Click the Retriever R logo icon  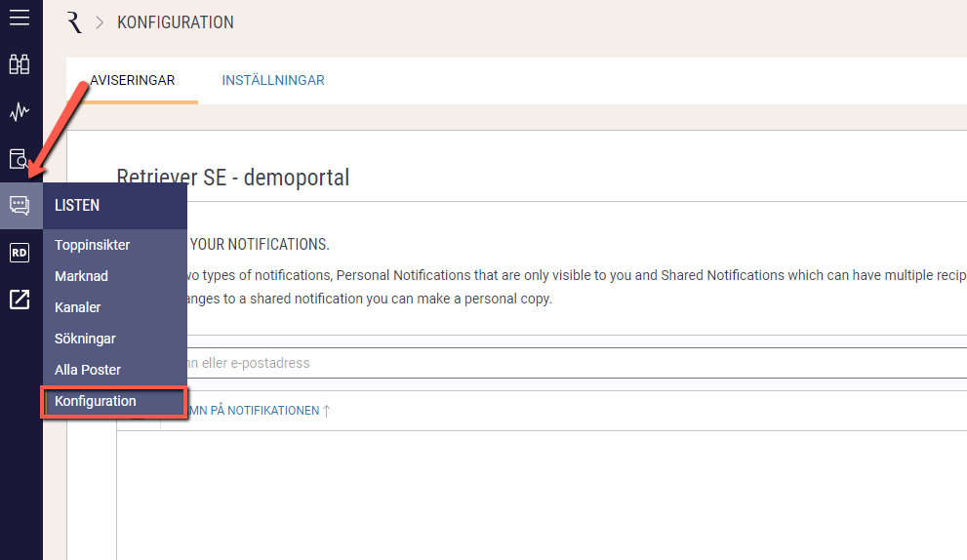coord(74,22)
